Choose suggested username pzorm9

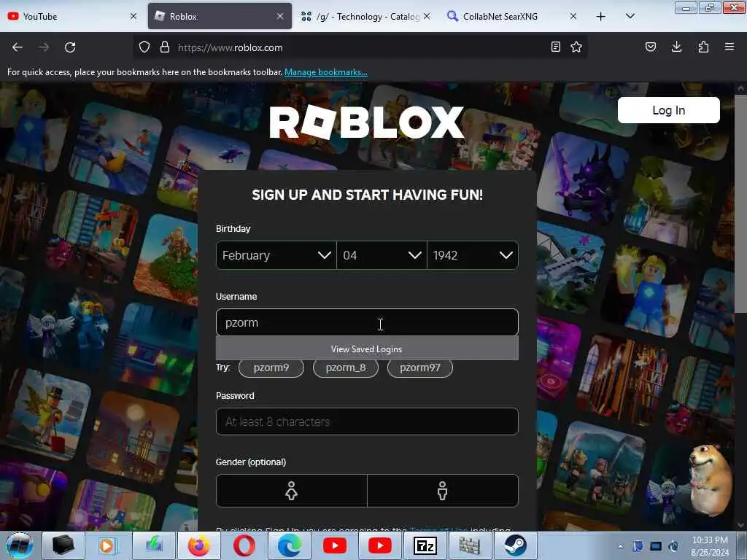[271, 367]
